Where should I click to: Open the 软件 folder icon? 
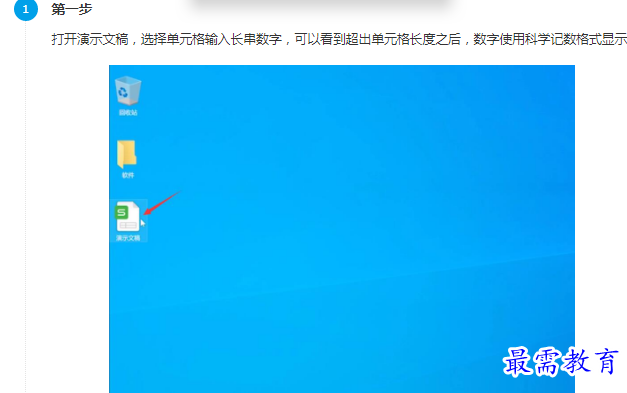[127, 154]
